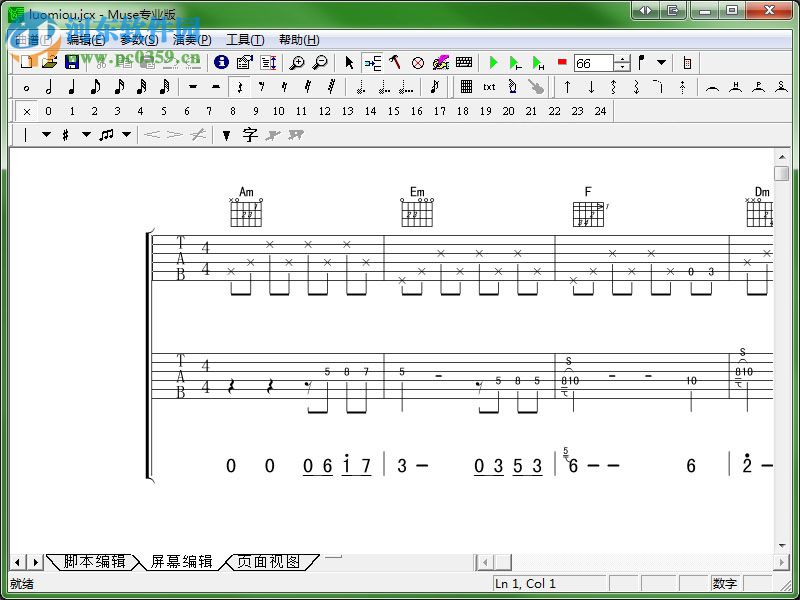Toggle the sharp sign button

64,134
